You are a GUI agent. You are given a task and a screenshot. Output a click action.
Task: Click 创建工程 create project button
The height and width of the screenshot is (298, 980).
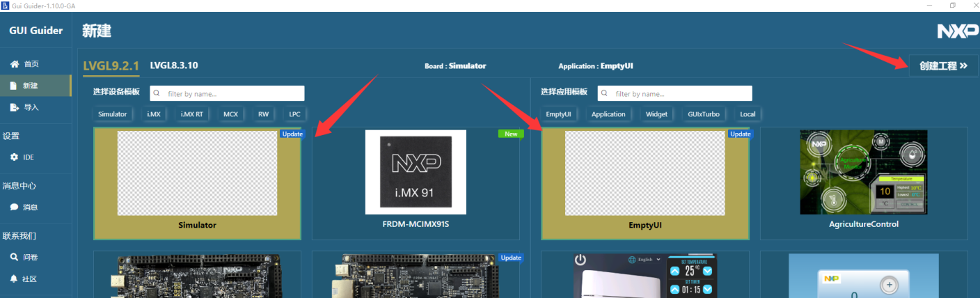point(943,65)
